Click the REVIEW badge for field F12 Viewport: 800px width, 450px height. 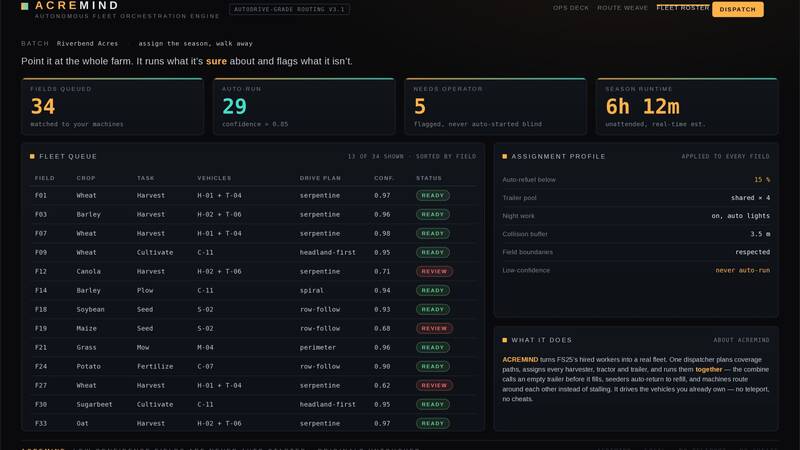[434, 271]
